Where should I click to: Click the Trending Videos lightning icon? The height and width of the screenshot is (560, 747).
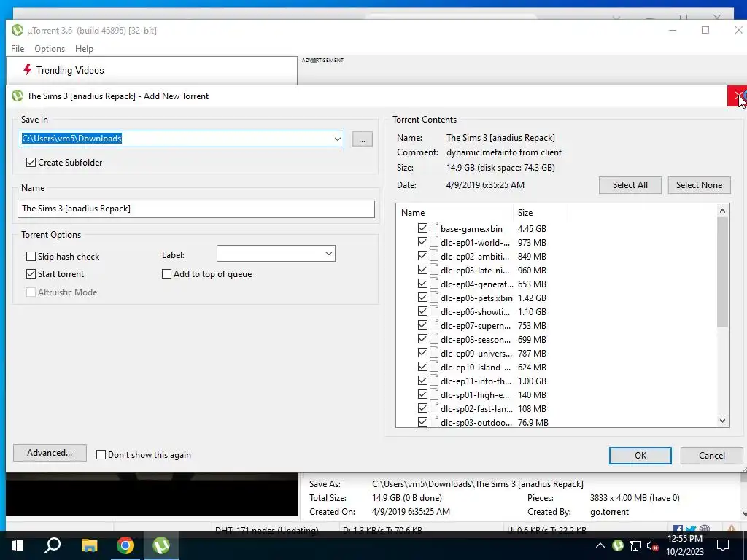(28, 70)
